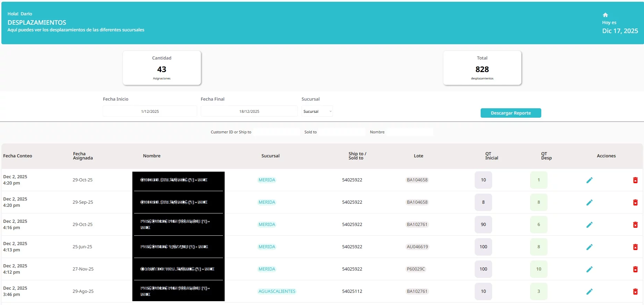Edit the AGUASCALIENTES row
Image resolution: width=644 pixels, height=305 pixels.
(589, 291)
